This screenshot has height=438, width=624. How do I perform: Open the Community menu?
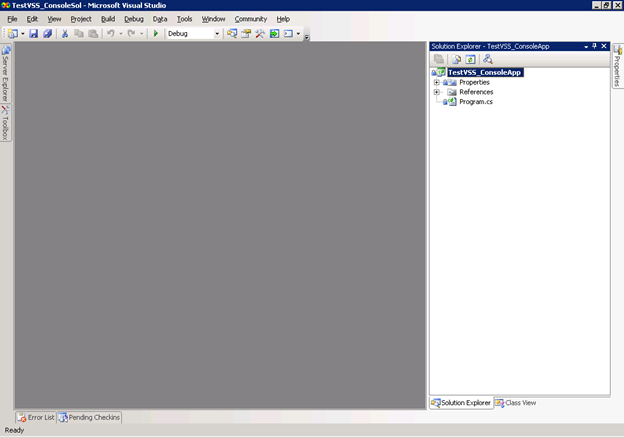[251, 19]
